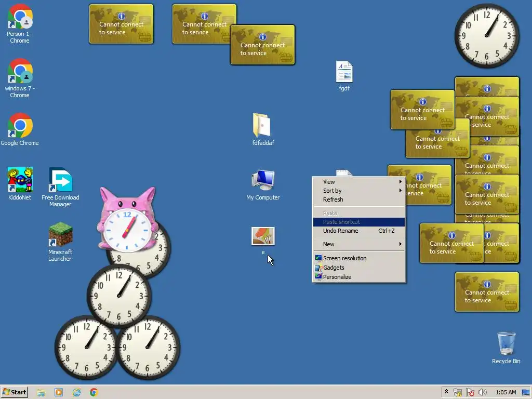The image size is (532, 399).
Task: Launch Chrome from the taskbar
Action: (94, 392)
